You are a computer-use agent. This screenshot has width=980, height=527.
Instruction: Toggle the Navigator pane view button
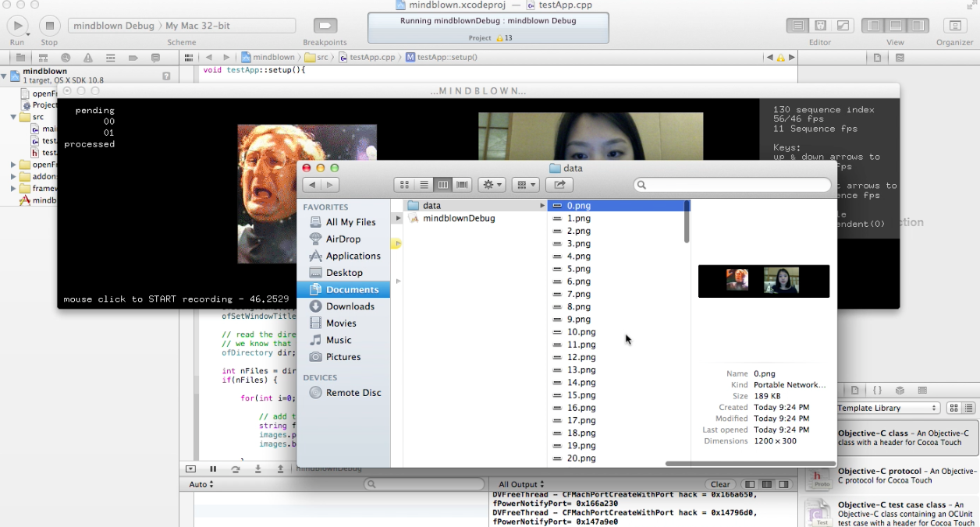(x=873, y=26)
